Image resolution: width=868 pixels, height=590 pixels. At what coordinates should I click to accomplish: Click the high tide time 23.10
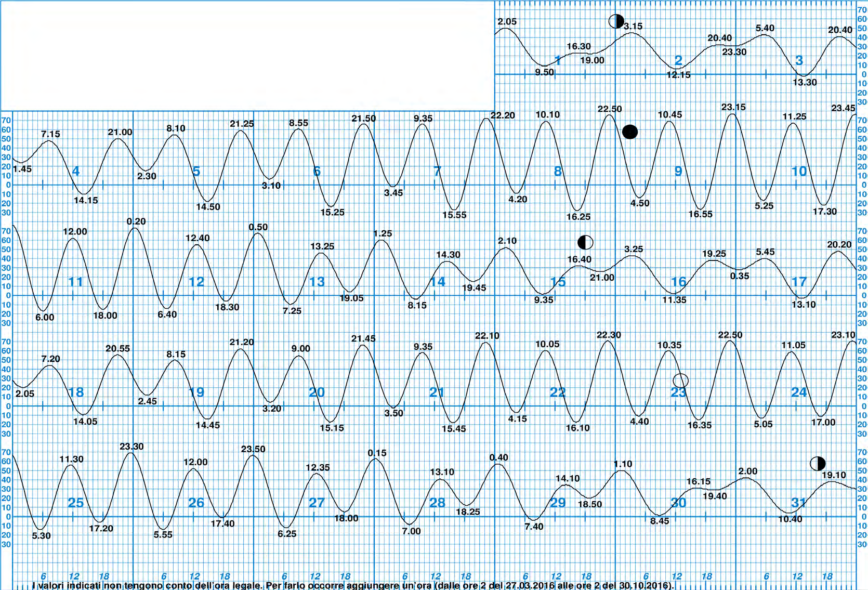(x=843, y=335)
